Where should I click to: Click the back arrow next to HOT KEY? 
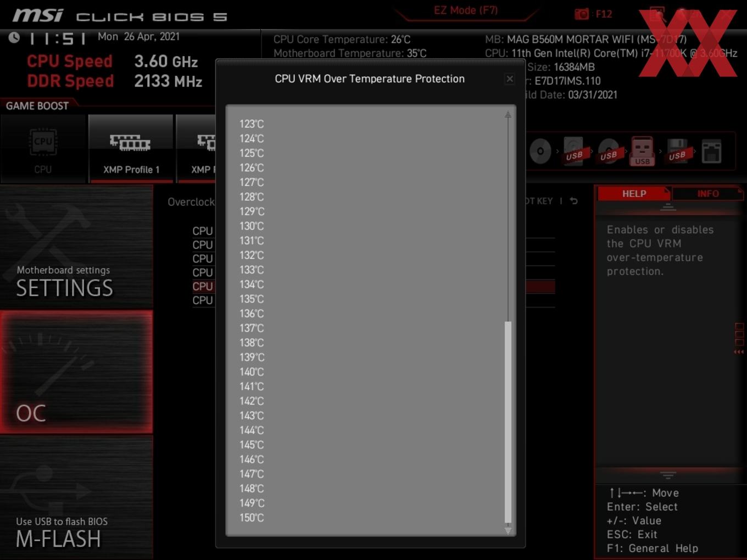[573, 201]
